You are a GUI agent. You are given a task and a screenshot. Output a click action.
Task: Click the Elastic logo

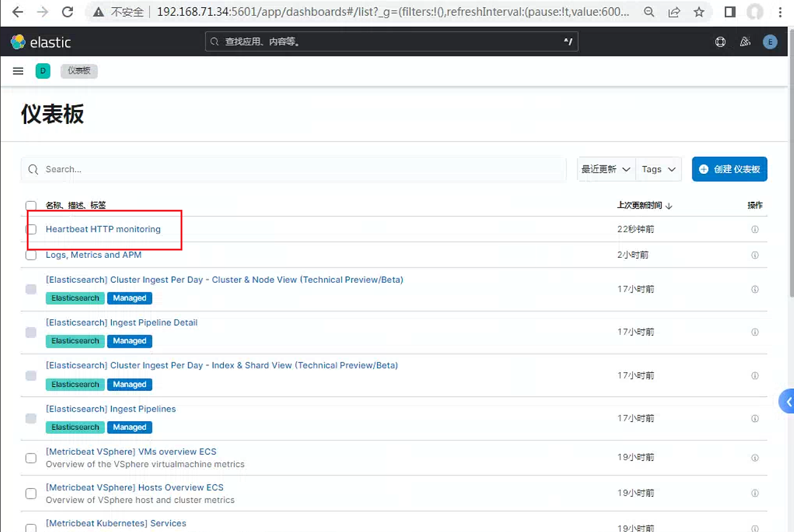pos(41,42)
